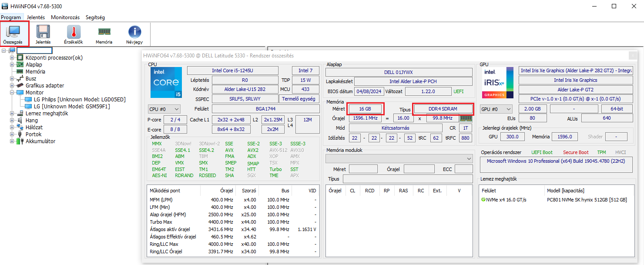Click the Intel Iris Xe graphics logo
Screen dimensions: 644x265
[497, 83]
